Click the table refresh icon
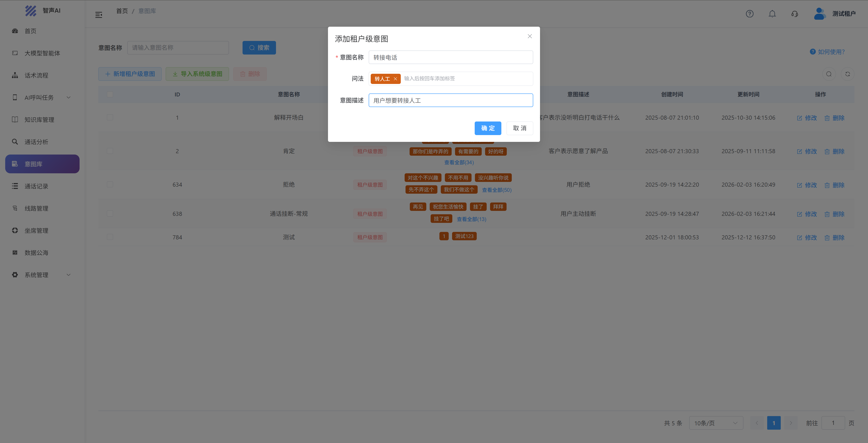The image size is (868, 443). click(x=847, y=74)
